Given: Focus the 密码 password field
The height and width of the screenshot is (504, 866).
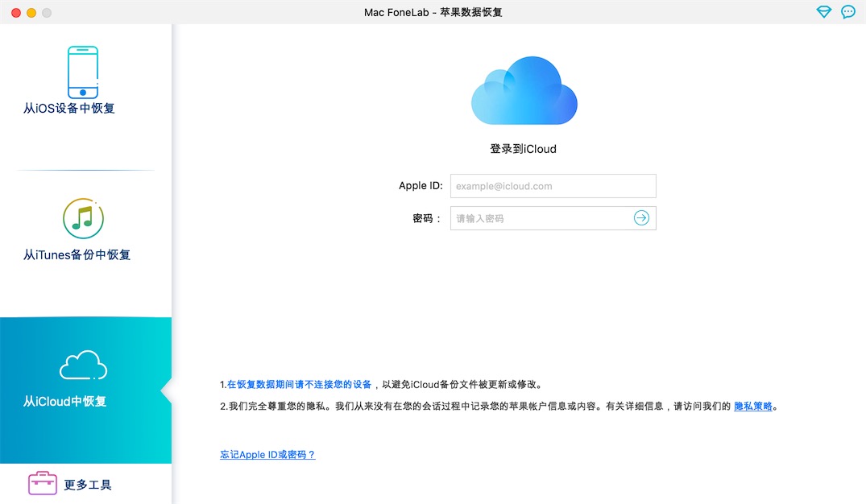Looking at the screenshot, I should (553, 218).
